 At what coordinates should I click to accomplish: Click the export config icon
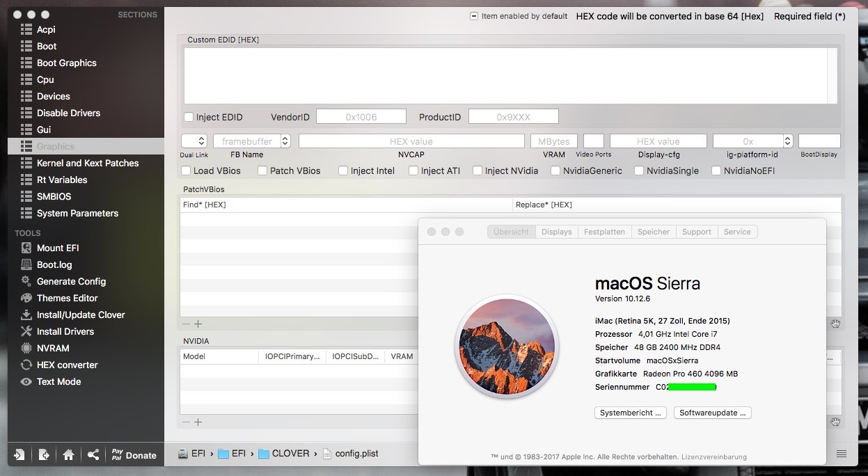point(44,455)
